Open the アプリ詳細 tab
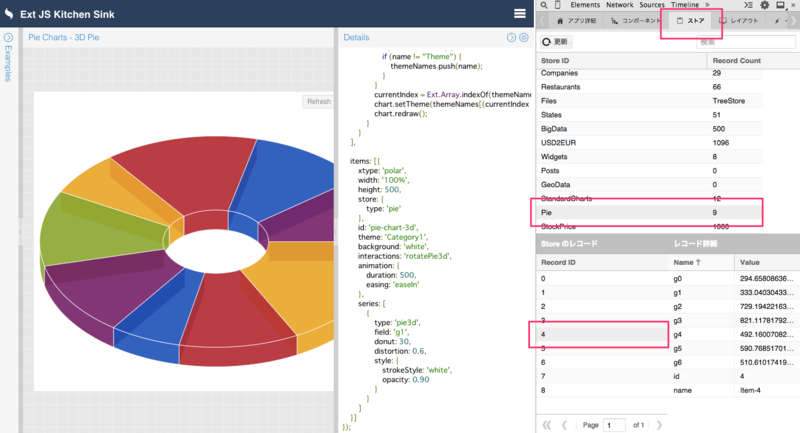This screenshot has width=800, height=433. point(576,21)
